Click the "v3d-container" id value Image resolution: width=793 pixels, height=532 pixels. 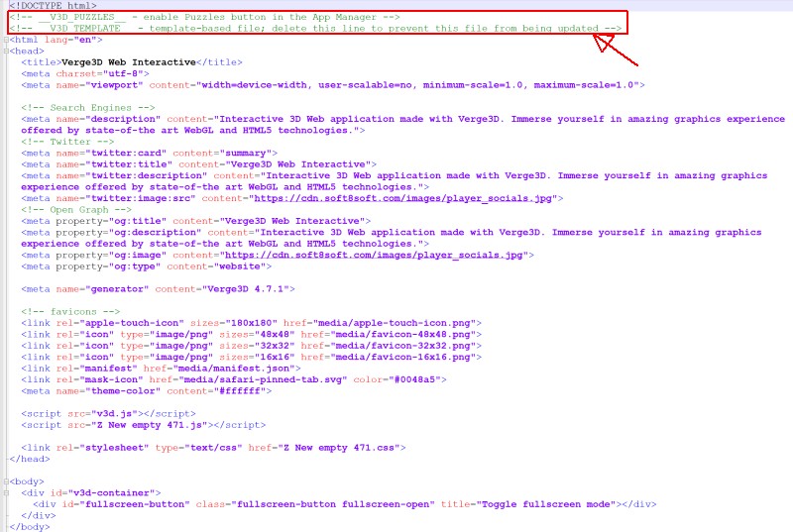(111, 493)
